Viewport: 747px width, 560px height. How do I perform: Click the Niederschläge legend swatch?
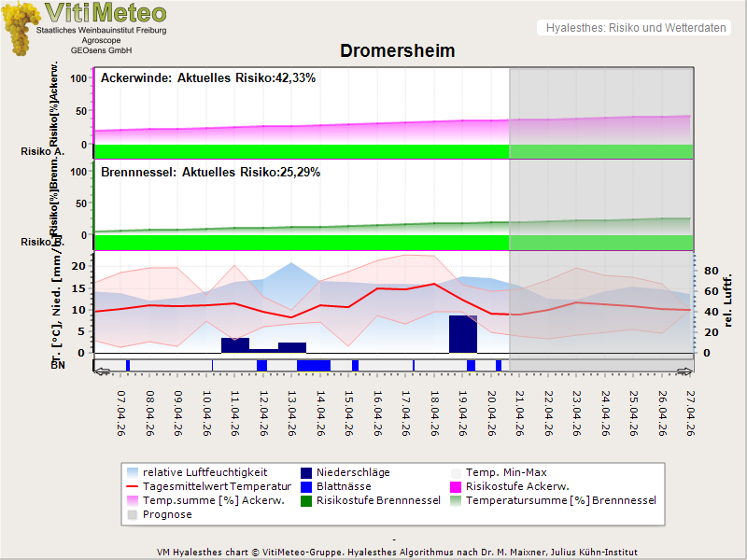[307, 473]
